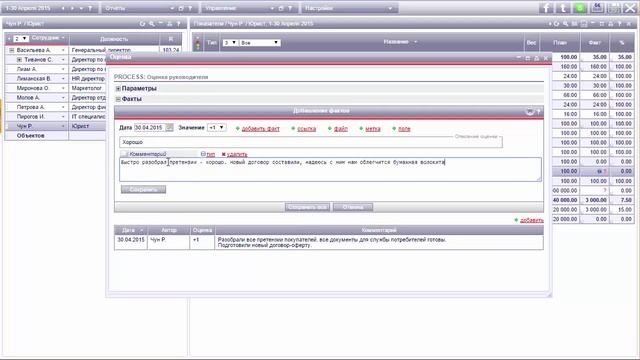This screenshot has width=640, height=360.
Task: Click the refresh icon in the Чун Р. / Юрист panel
Action: 142,24
